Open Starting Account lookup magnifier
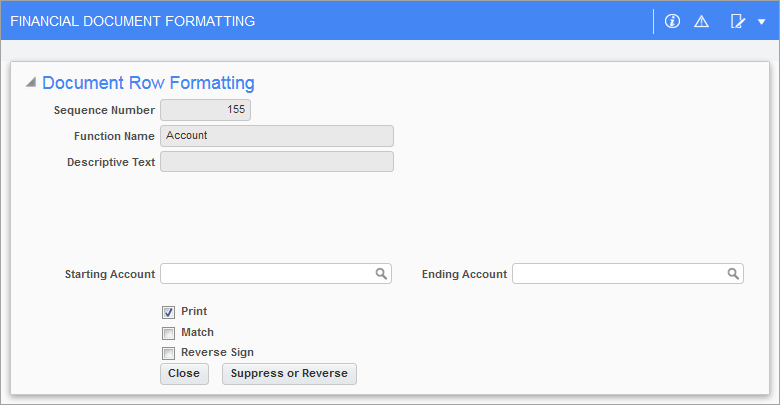Screen dimensions: 780x405 [381, 274]
